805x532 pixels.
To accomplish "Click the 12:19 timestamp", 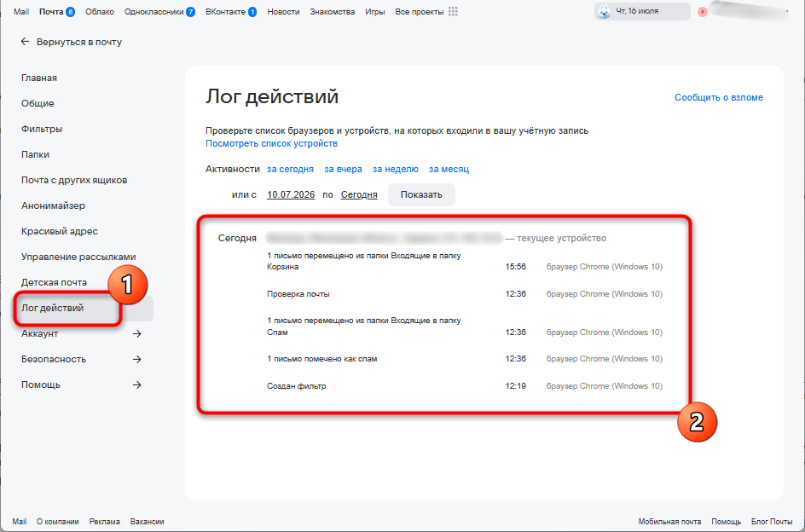I will pos(515,386).
